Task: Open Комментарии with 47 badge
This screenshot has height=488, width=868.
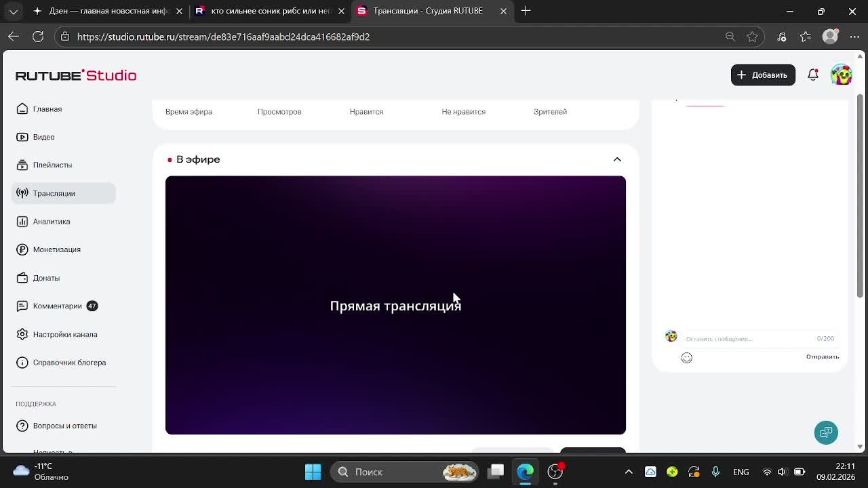Action: [63, 306]
